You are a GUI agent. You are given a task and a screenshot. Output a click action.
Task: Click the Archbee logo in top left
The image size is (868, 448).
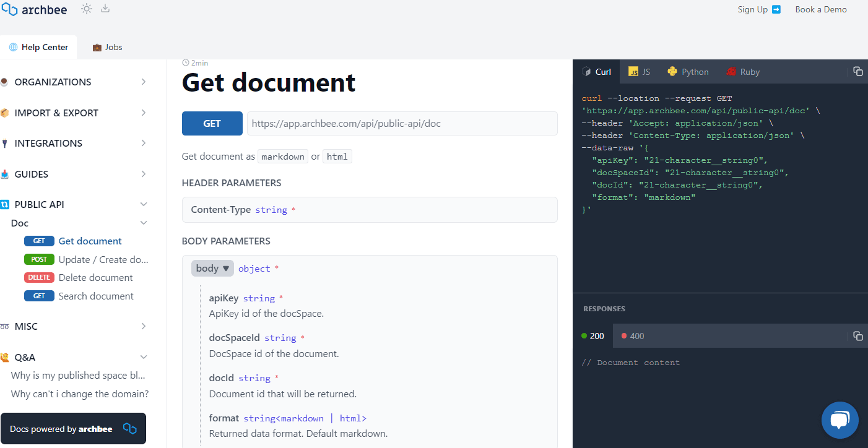pyautogui.click(x=35, y=9)
